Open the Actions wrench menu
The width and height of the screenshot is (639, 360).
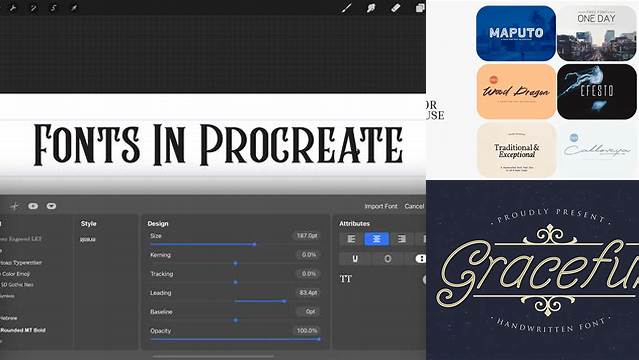(x=13, y=8)
